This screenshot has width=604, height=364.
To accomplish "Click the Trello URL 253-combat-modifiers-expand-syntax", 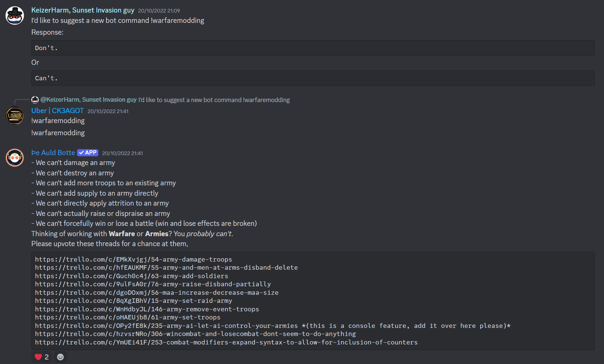I will click(226, 342).
